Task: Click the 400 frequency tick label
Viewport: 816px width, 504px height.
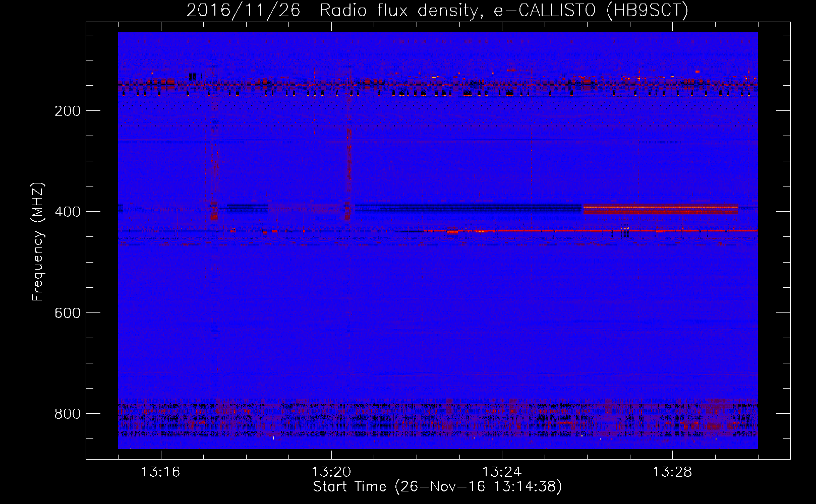Action: coord(68,212)
